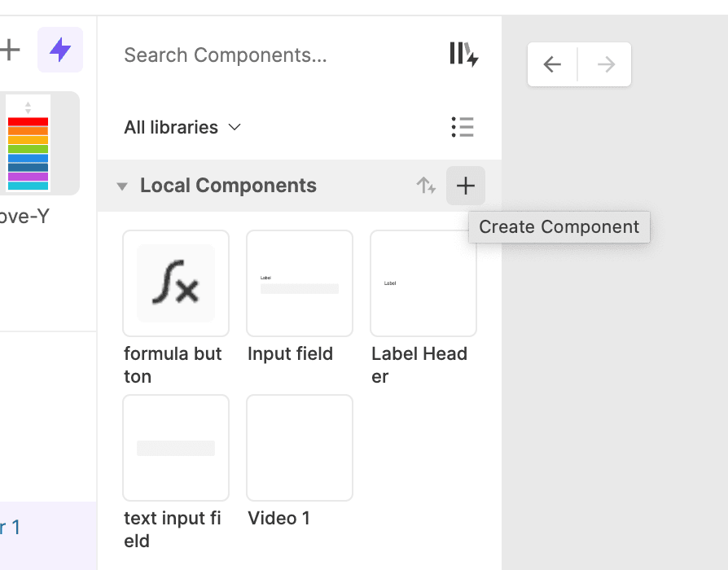Collapse the Local Components section
728x570 pixels.
121,186
